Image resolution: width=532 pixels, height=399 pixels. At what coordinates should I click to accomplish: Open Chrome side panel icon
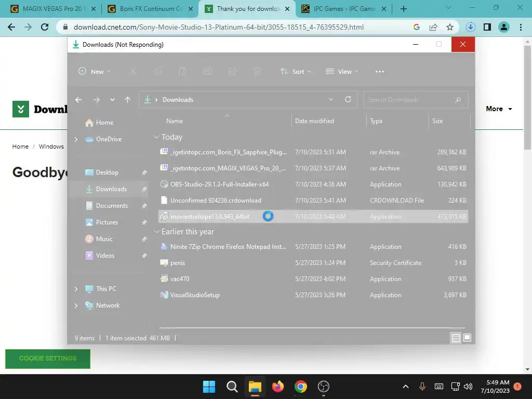487,27
